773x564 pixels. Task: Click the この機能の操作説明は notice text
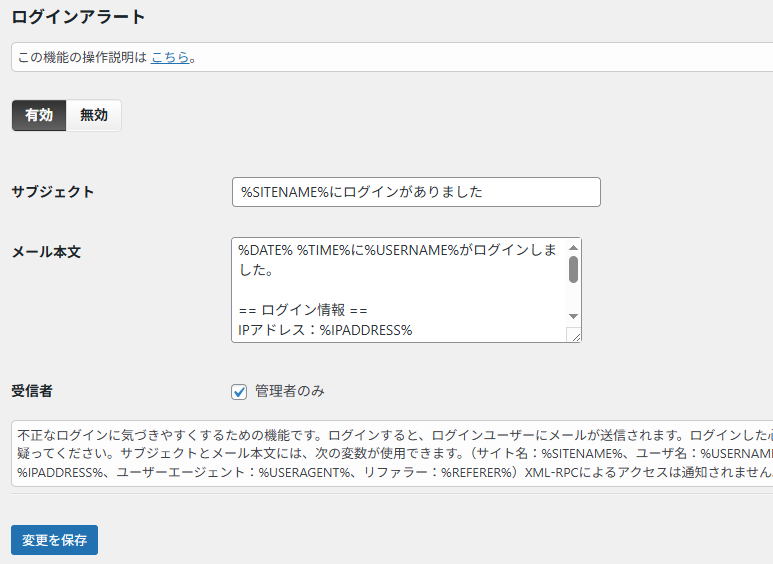[x=82, y=57]
